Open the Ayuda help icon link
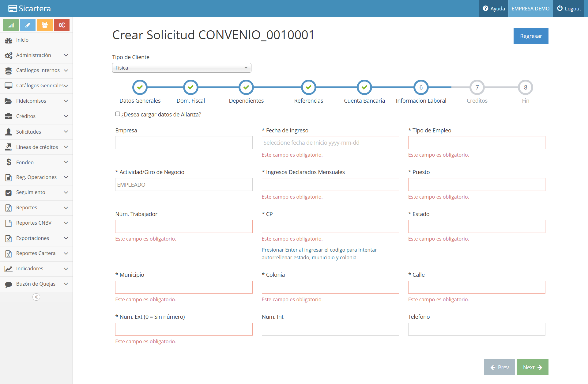 pos(485,9)
